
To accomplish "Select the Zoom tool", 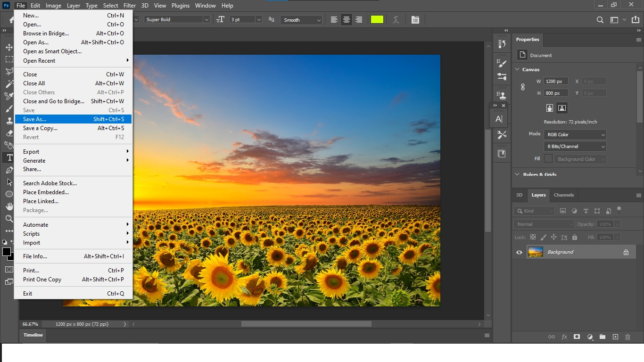I will click(x=8, y=219).
